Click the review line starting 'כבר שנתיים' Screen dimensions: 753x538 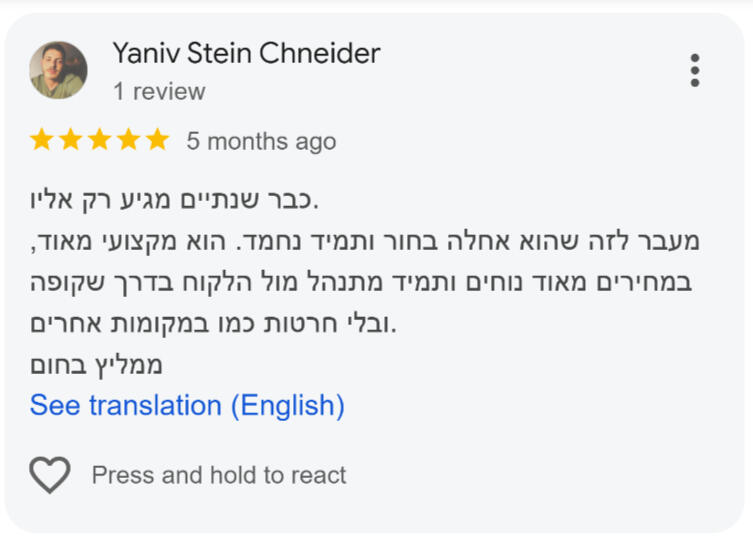174,200
